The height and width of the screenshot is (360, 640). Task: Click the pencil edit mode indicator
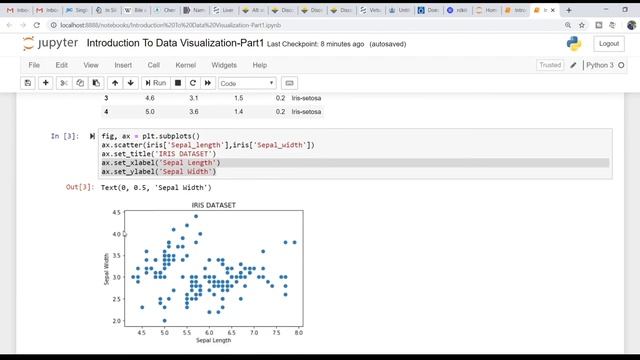coord(573,65)
